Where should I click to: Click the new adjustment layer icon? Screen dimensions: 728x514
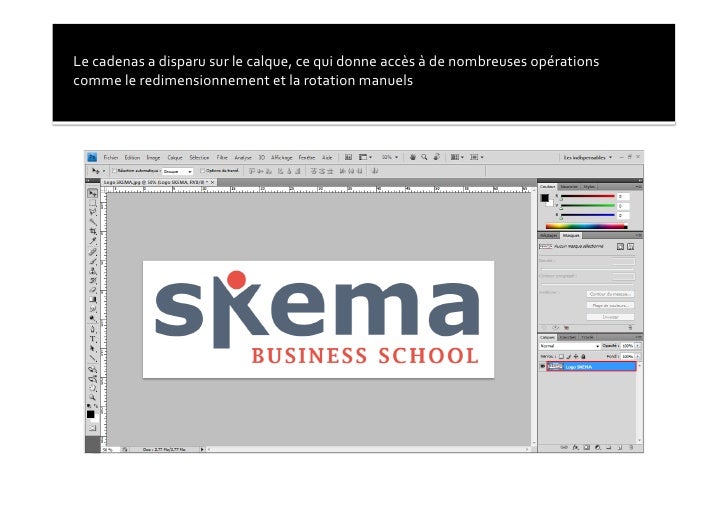[598, 448]
